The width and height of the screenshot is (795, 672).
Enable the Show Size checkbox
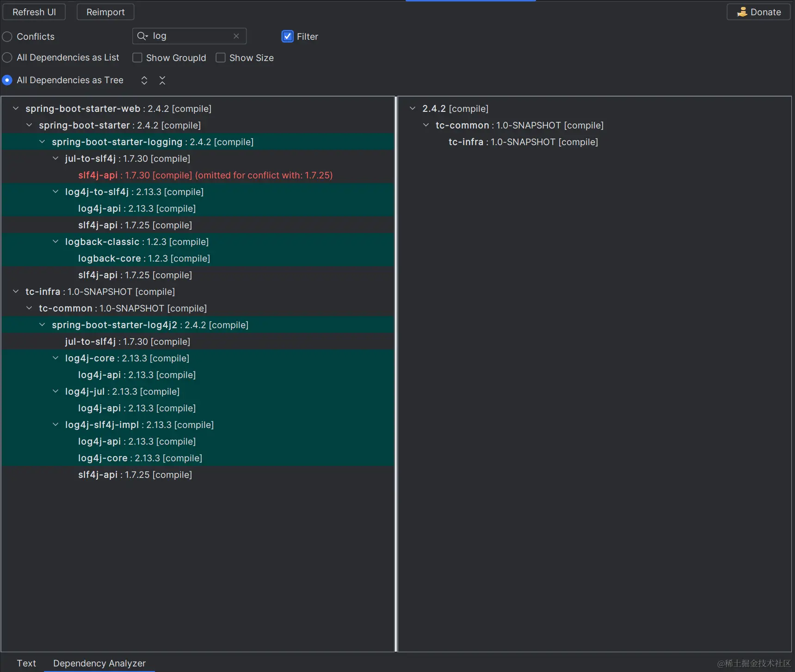(221, 58)
